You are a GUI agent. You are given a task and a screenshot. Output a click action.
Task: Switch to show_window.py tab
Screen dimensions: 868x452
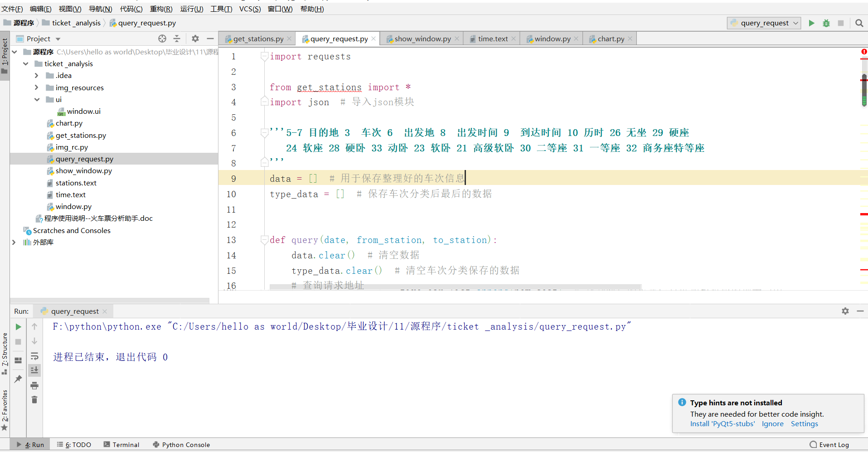422,39
